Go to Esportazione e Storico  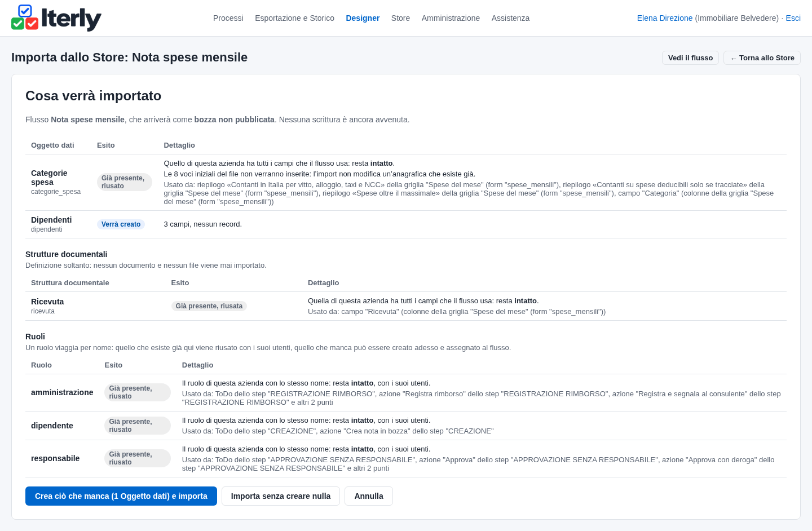pos(294,18)
